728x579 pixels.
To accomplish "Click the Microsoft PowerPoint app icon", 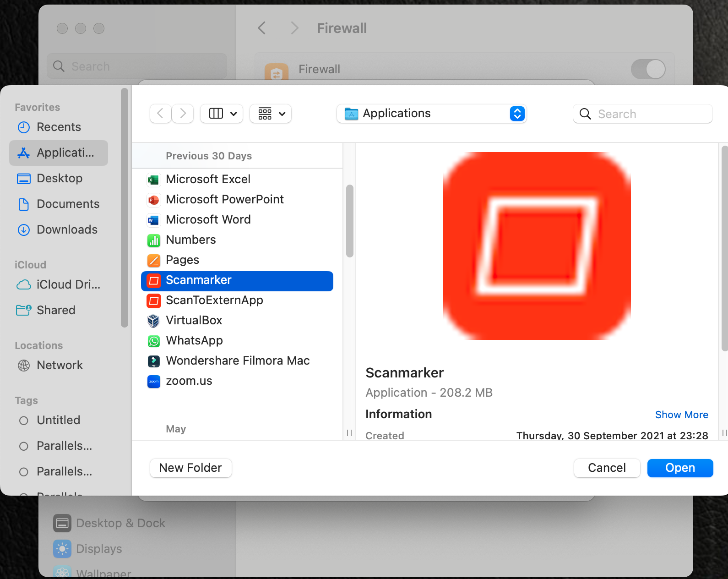I will [x=153, y=200].
